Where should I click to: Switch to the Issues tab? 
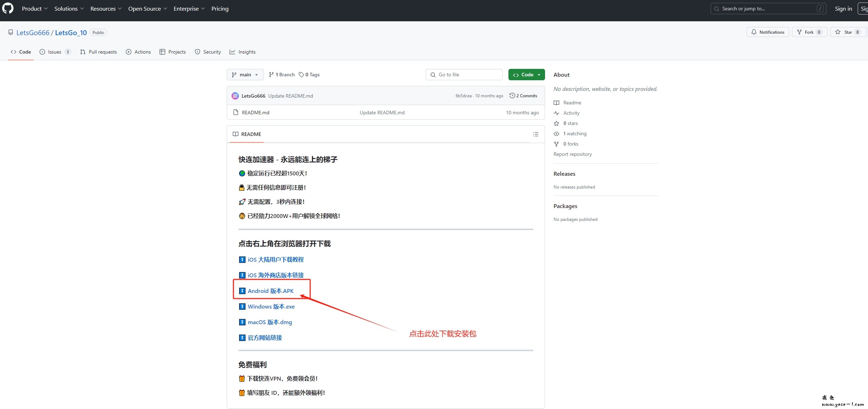coord(55,52)
